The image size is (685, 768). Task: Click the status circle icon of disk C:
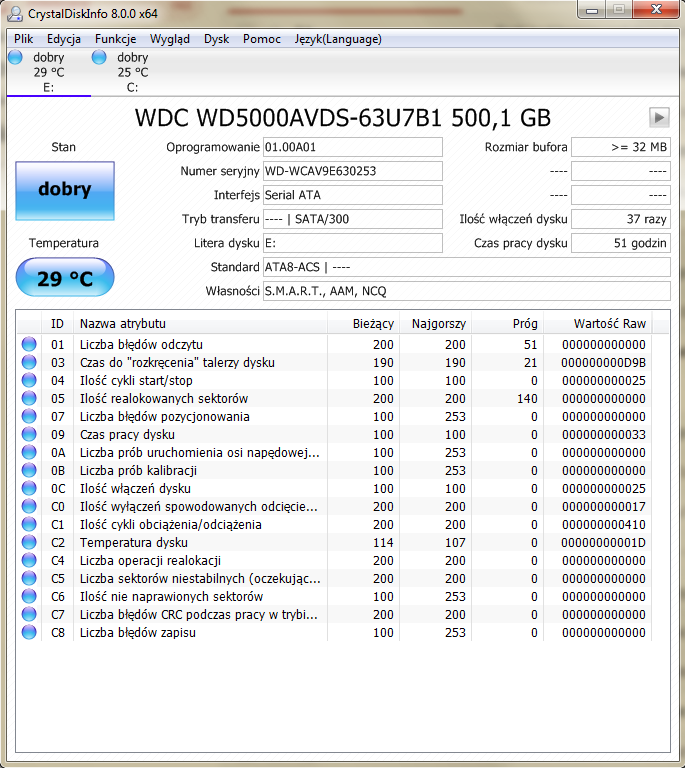click(99, 57)
